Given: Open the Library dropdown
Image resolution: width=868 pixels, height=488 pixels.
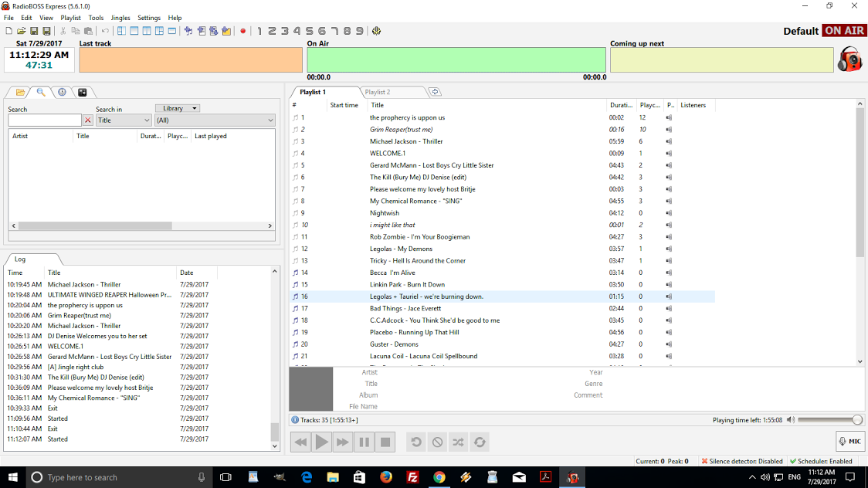Looking at the screenshot, I should (178, 108).
